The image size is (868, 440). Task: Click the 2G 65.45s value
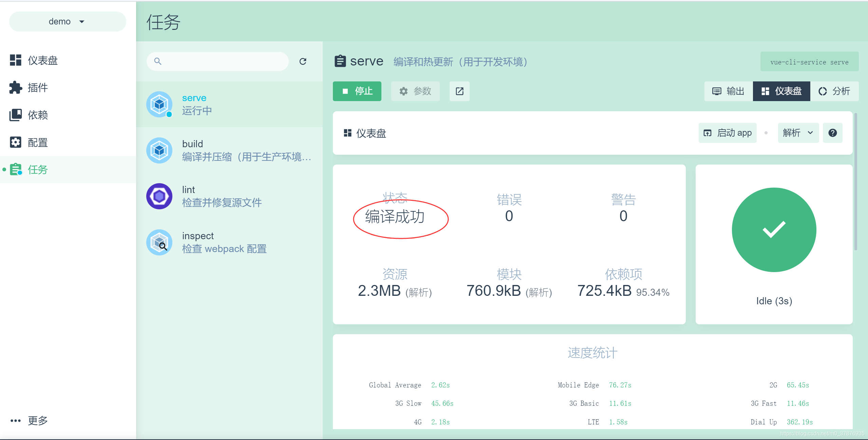coord(798,385)
